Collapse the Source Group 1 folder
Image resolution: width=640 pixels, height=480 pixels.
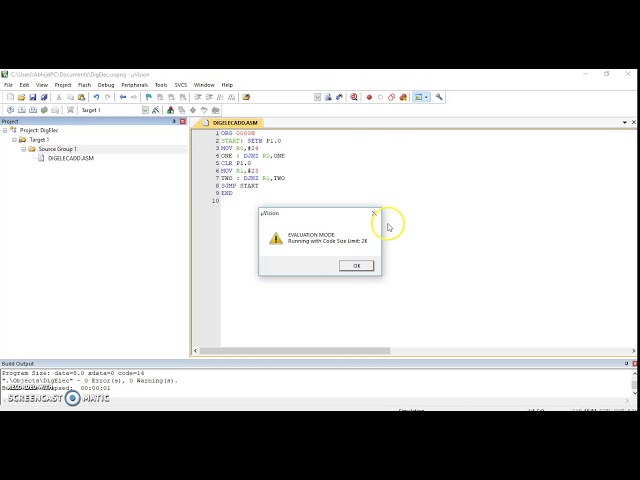pos(23,149)
